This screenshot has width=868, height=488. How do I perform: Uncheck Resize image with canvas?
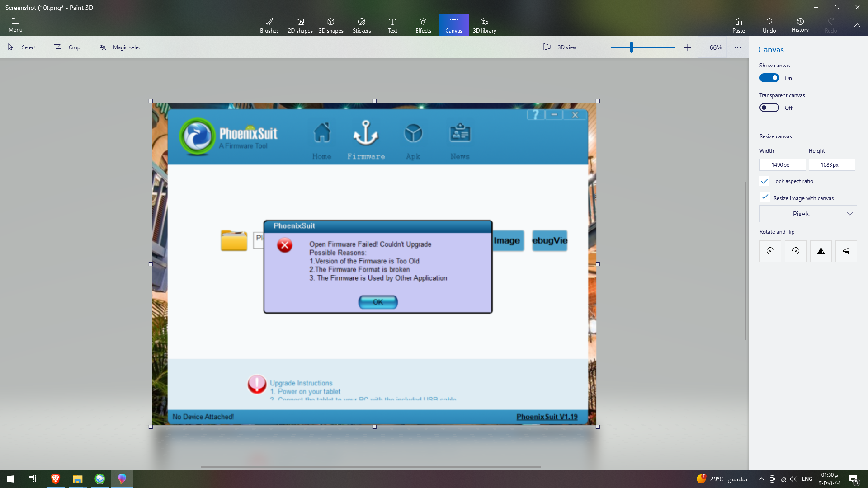764,197
